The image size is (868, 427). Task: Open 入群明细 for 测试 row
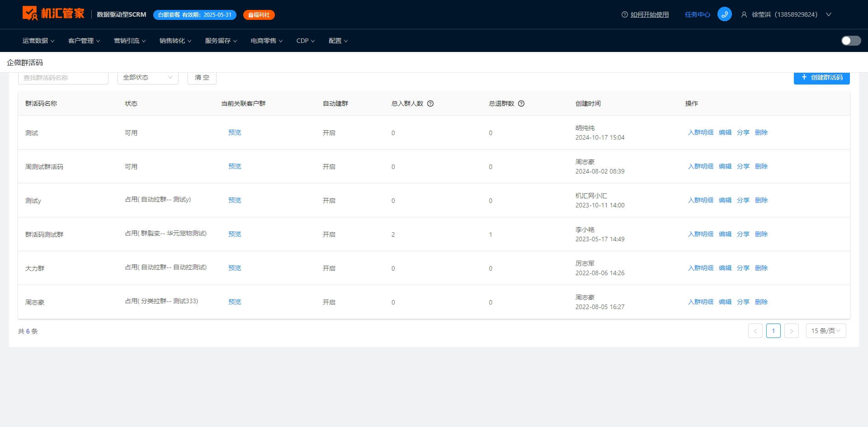point(700,132)
